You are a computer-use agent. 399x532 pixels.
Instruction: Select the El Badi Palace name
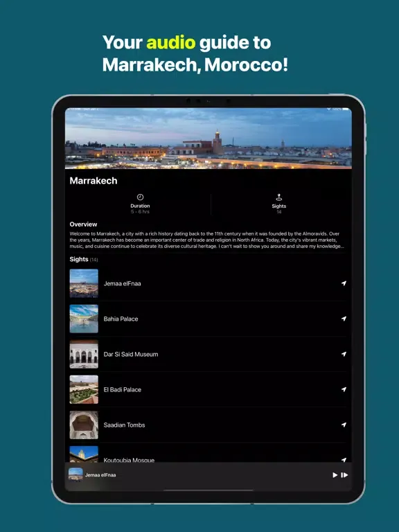coord(122,389)
